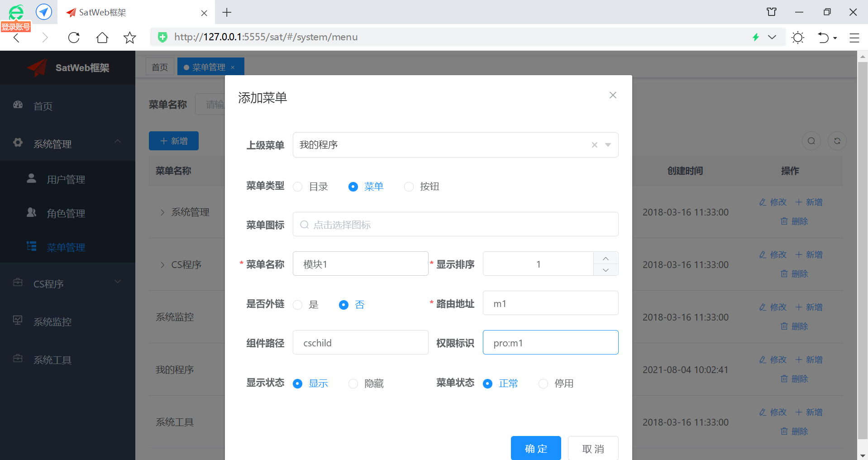The image size is (868, 460).
Task: Click the green security shield icon
Action: pyautogui.click(x=162, y=37)
